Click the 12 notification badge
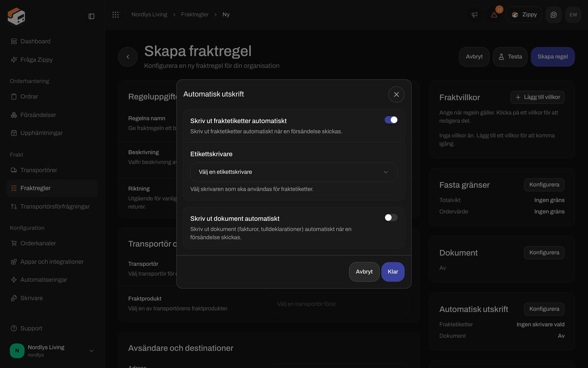Screen dimensions: 588x368 pos(499,10)
